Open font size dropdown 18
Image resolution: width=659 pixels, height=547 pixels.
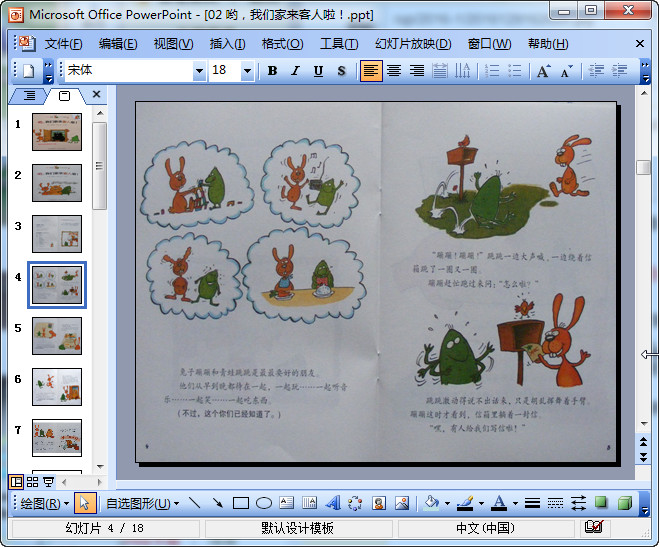pos(248,71)
